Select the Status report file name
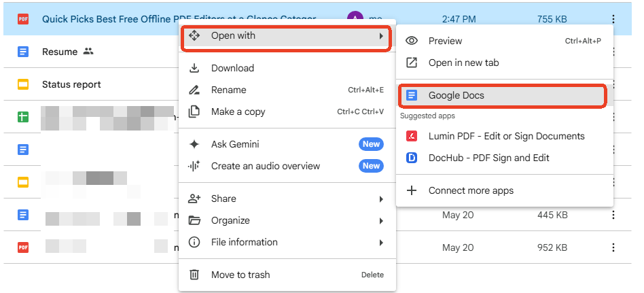 tap(71, 85)
